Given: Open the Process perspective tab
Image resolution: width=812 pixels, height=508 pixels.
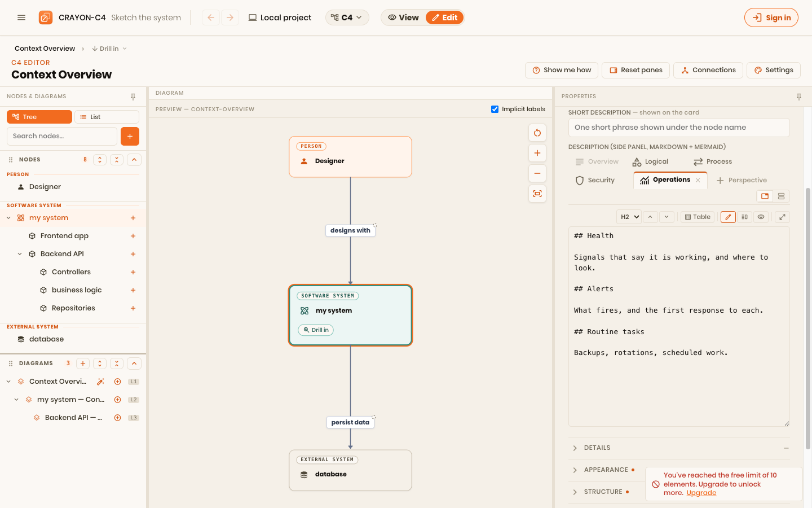Looking at the screenshot, I should [x=713, y=161].
